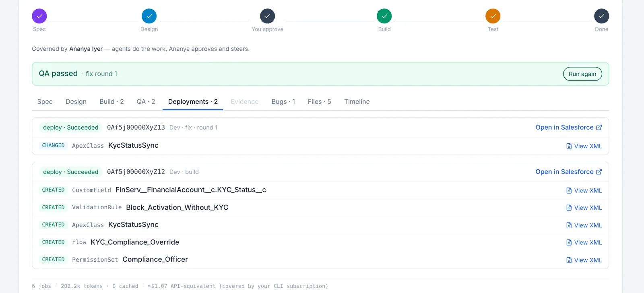Image resolution: width=644 pixels, height=293 pixels.
Task: View XML for the KYC_Compliance_Override flow
Action: pos(584,242)
